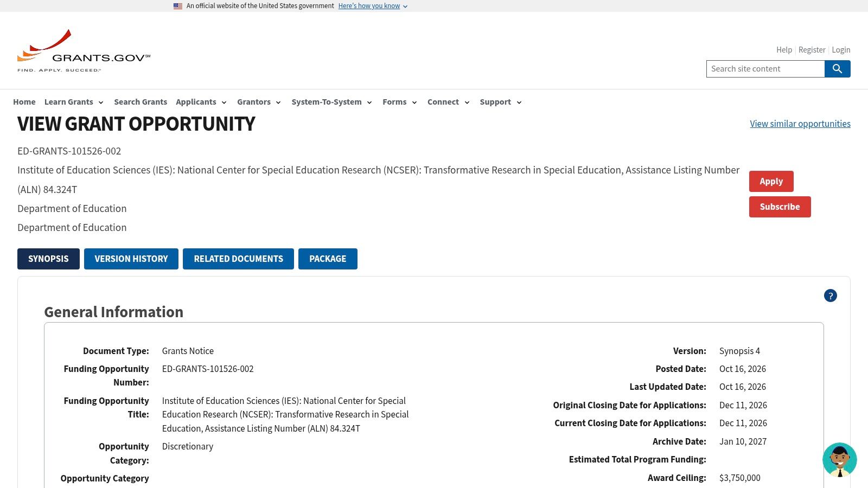Click the Discretionary opportunity category value

[x=188, y=446]
